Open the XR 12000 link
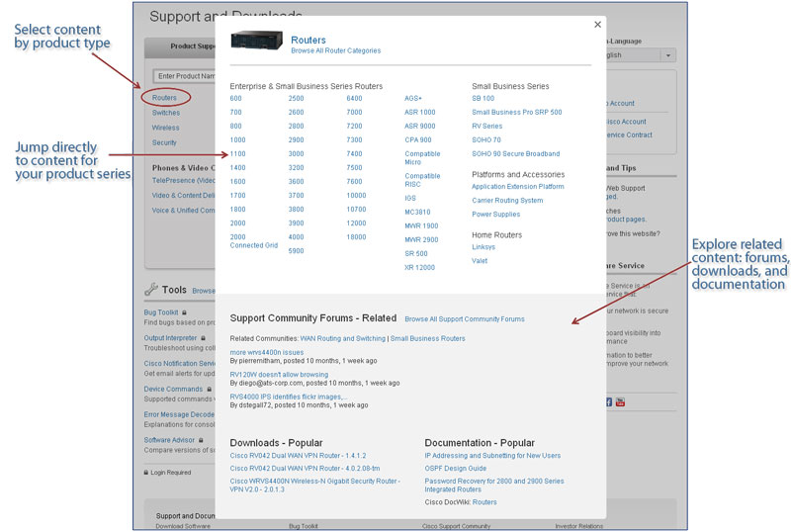The image size is (791, 532). click(x=419, y=268)
